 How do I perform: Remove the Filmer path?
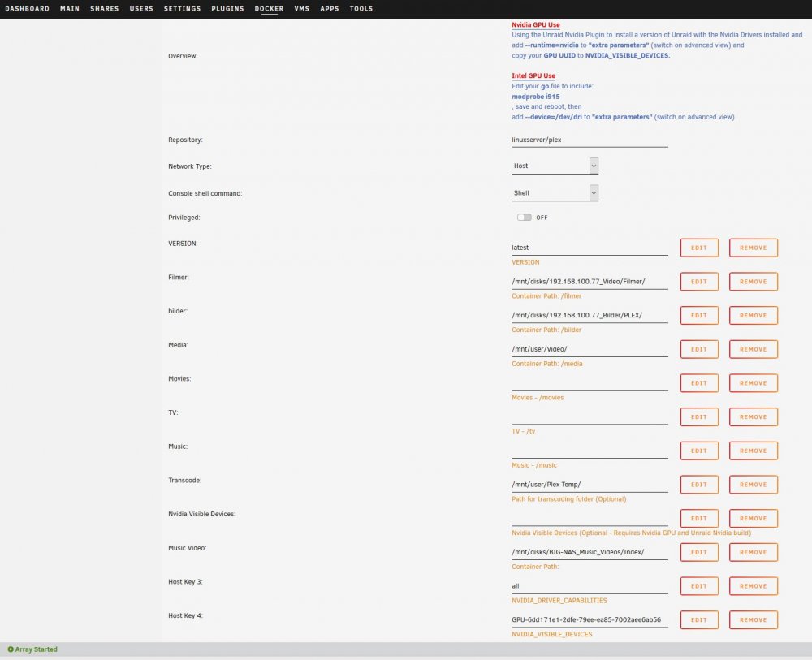tap(753, 282)
